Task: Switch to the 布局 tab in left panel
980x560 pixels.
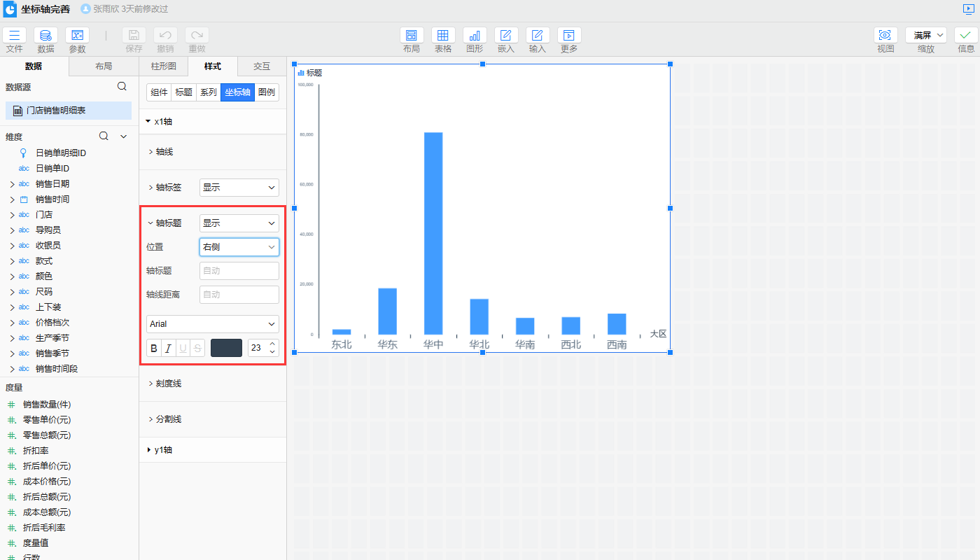Action: [104, 66]
